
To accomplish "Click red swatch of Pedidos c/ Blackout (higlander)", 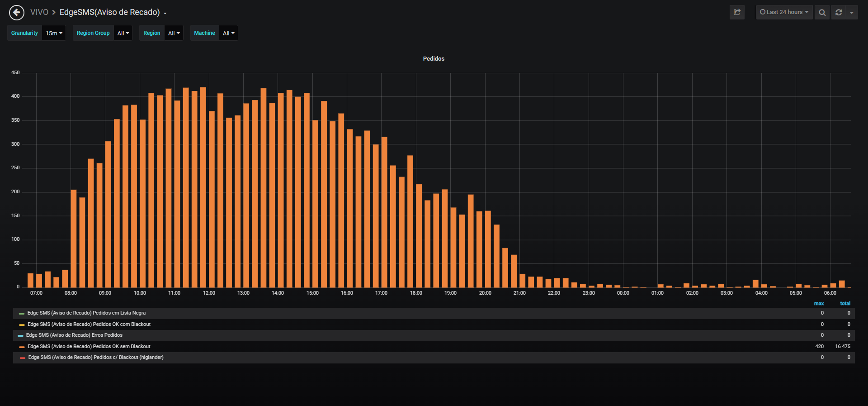I will (x=22, y=358).
